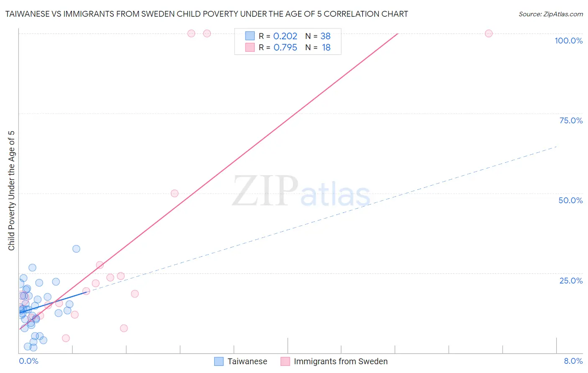Click the 25.0% y-axis label

click(x=571, y=281)
